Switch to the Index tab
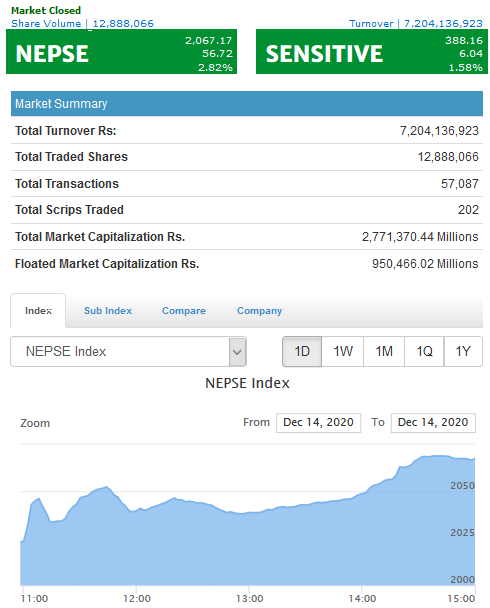 (38, 311)
